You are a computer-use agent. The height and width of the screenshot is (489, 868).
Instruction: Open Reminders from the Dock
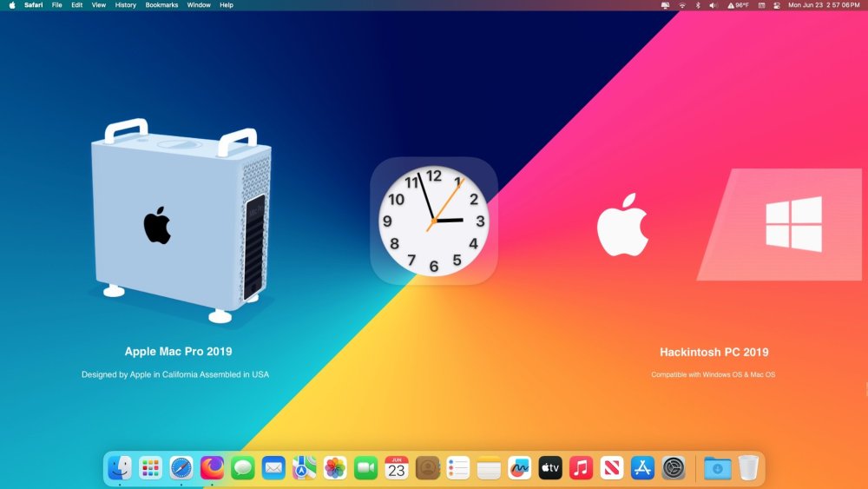tap(457, 468)
